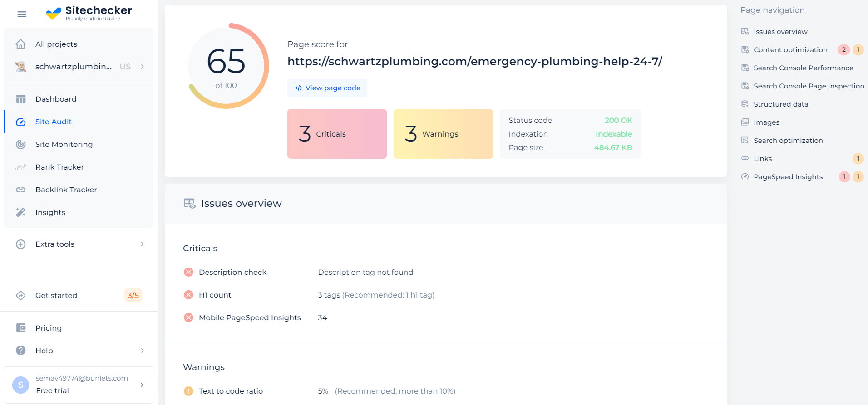Viewport: 868px width, 405px height.
Task: Click the Images navigation icon
Action: click(745, 122)
